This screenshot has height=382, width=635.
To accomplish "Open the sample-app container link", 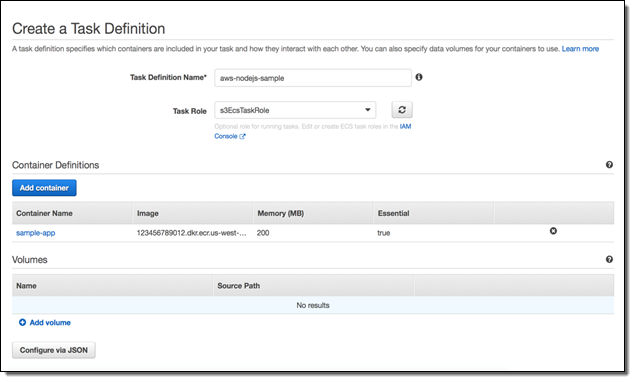I will pos(36,233).
